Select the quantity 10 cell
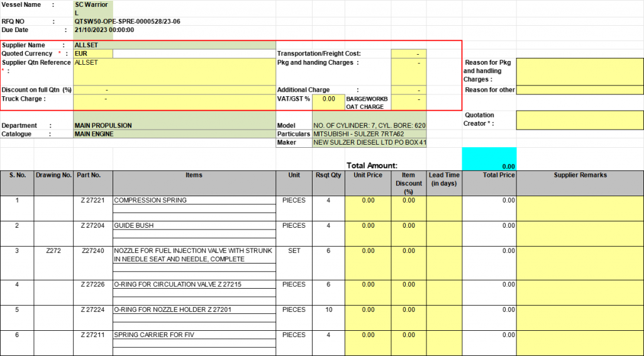 [x=328, y=318]
